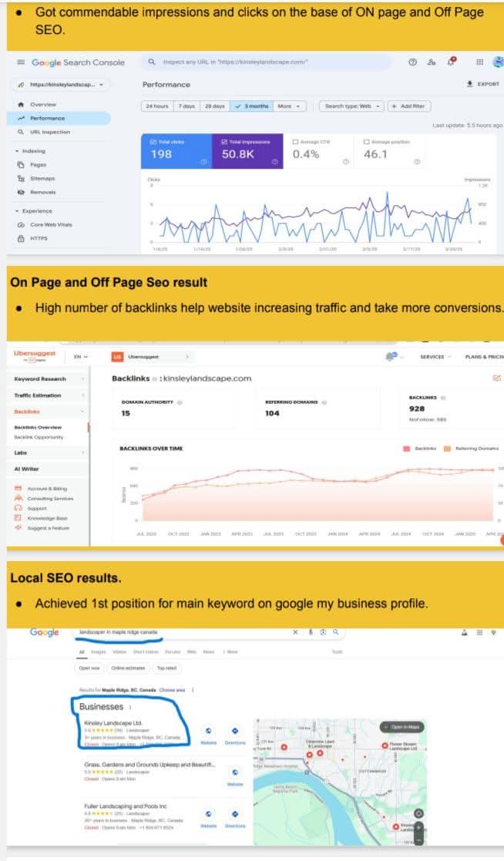Screen dimensions: 504x861
Task: Open Search type: Web filter dropdown
Action: coord(351,106)
